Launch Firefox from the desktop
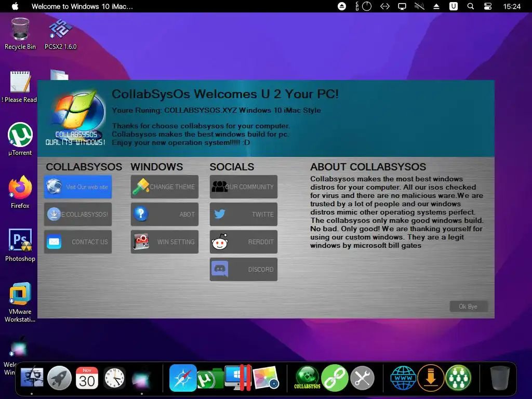Viewport: 532px width, 399px height. click(x=20, y=192)
